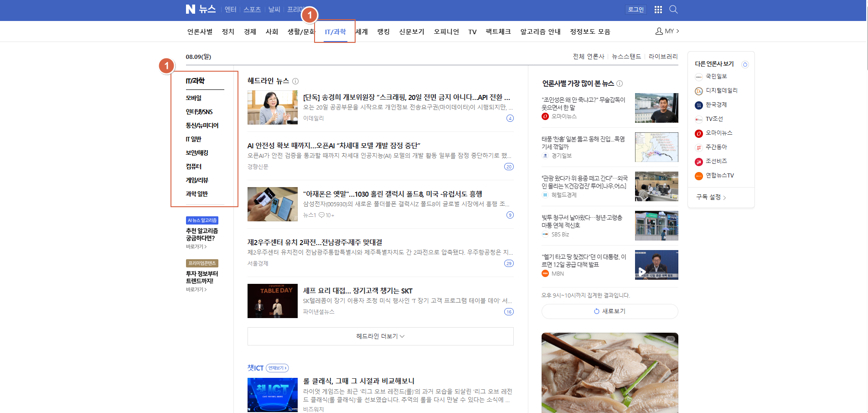868x413 pixels.
Task: Click info icon beside 헤드라인 뉴스
Action: [x=295, y=81]
